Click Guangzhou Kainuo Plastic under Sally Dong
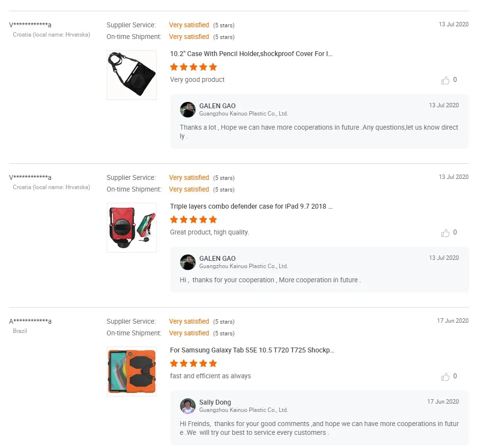 click(x=243, y=410)
